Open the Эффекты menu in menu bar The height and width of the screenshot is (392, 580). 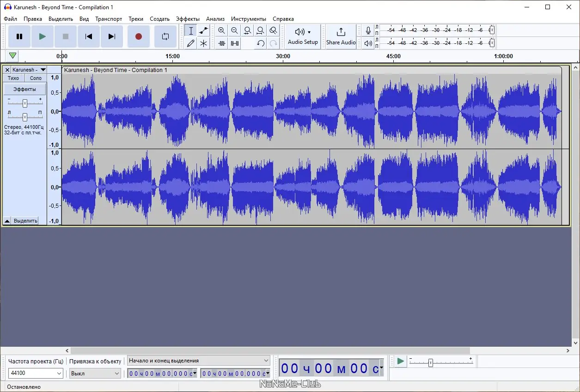(188, 19)
